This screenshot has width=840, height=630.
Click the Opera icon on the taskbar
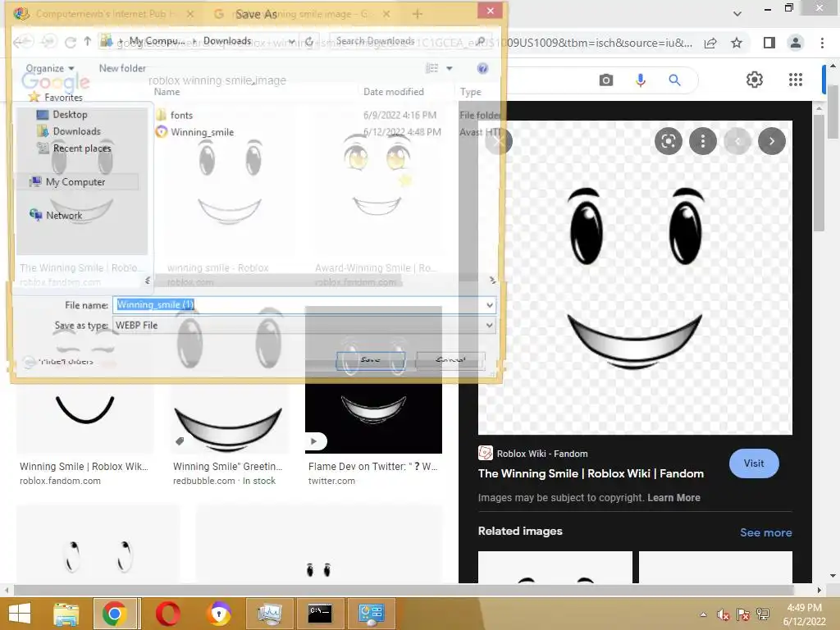(x=167, y=614)
